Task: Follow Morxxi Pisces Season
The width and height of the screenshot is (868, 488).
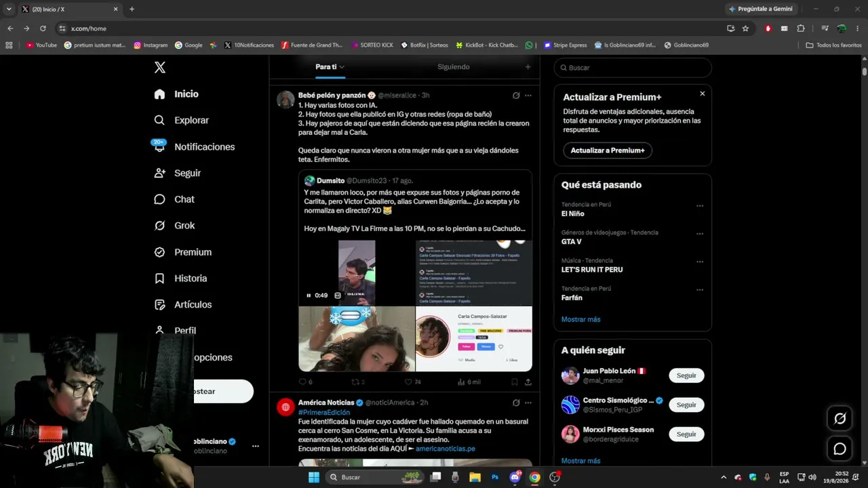Action: pos(686,434)
